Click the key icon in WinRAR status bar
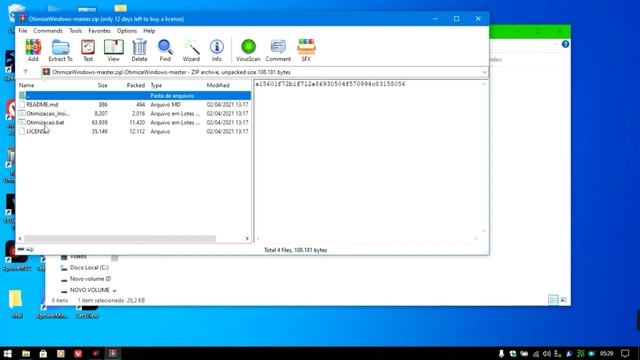 point(30,249)
